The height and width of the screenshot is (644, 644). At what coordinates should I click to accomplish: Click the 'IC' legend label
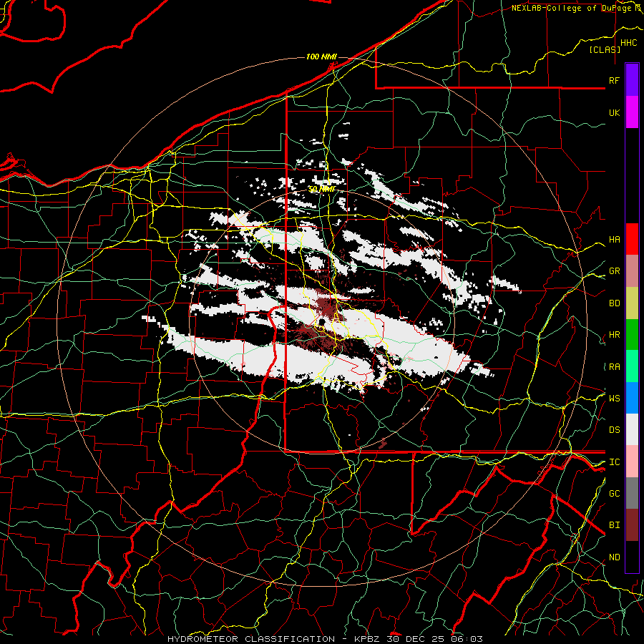(x=614, y=462)
